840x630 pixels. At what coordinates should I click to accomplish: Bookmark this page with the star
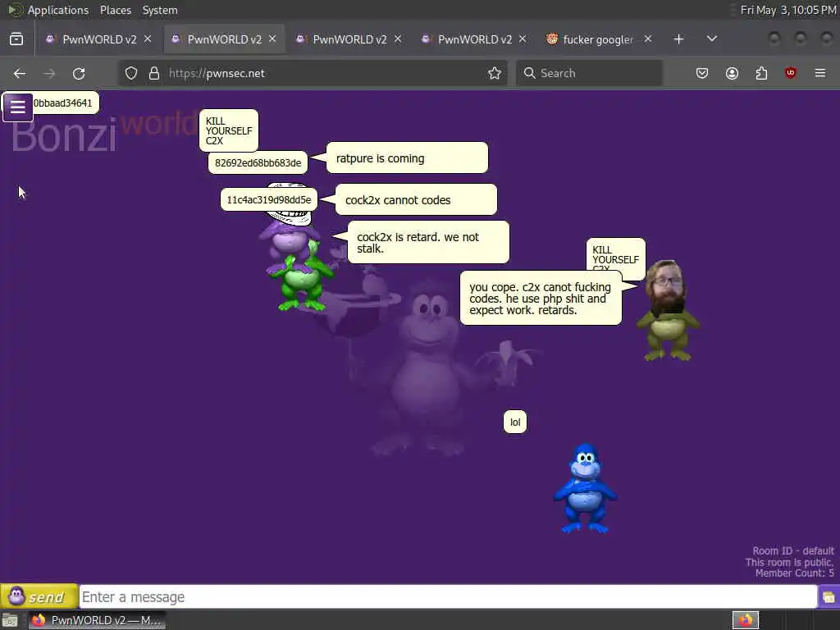click(495, 73)
